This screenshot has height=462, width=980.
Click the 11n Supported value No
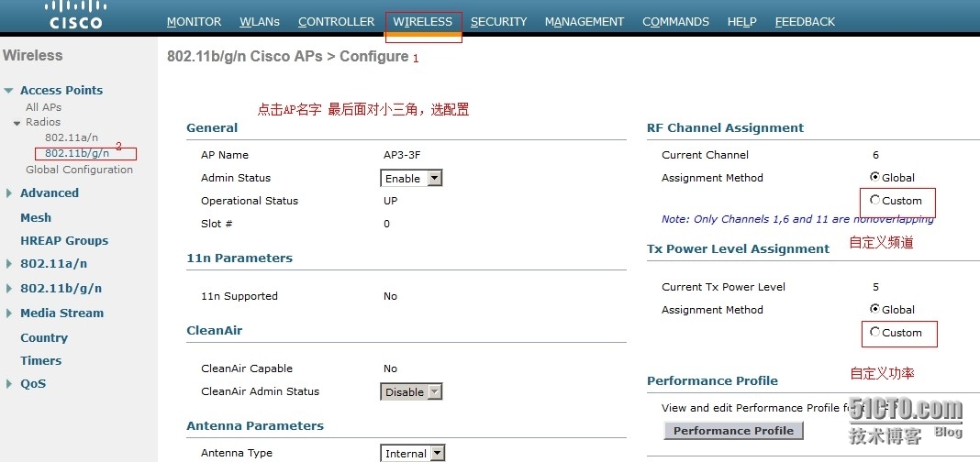point(391,297)
